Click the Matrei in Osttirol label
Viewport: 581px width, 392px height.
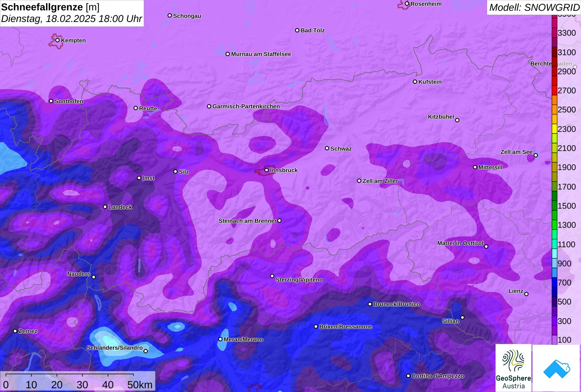click(460, 243)
